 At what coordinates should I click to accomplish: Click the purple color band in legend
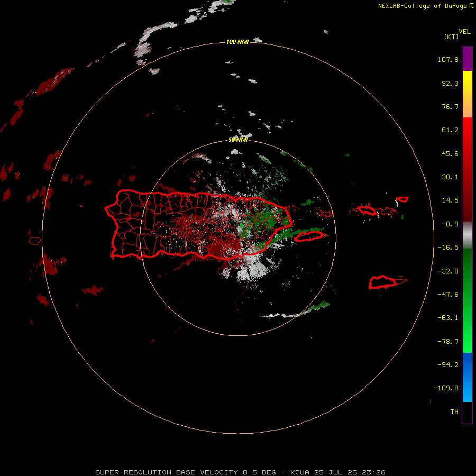pyautogui.click(x=467, y=59)
